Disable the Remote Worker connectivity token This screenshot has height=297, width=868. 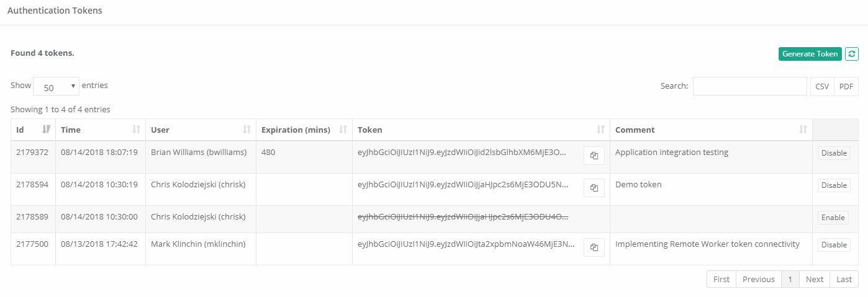point(834,245)
